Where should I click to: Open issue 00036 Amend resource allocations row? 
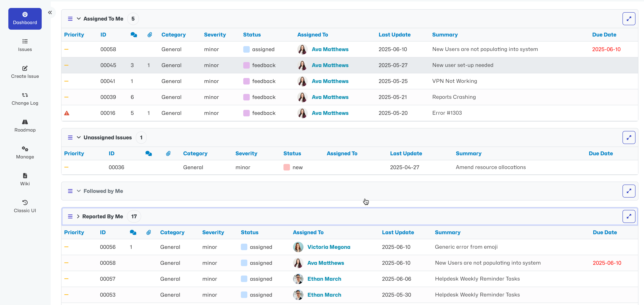[490, 167]
